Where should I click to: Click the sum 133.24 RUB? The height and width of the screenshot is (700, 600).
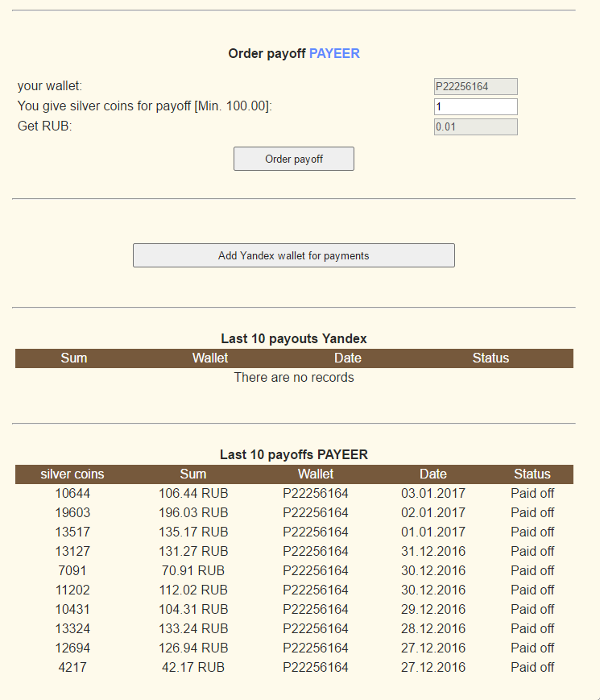point(193,628)
